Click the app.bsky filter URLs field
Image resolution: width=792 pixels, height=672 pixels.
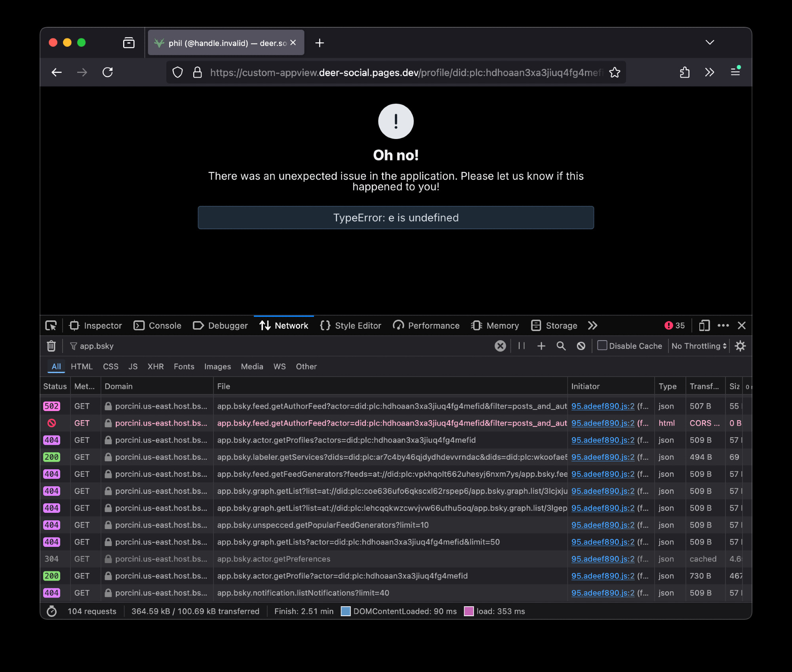[279, 346]
